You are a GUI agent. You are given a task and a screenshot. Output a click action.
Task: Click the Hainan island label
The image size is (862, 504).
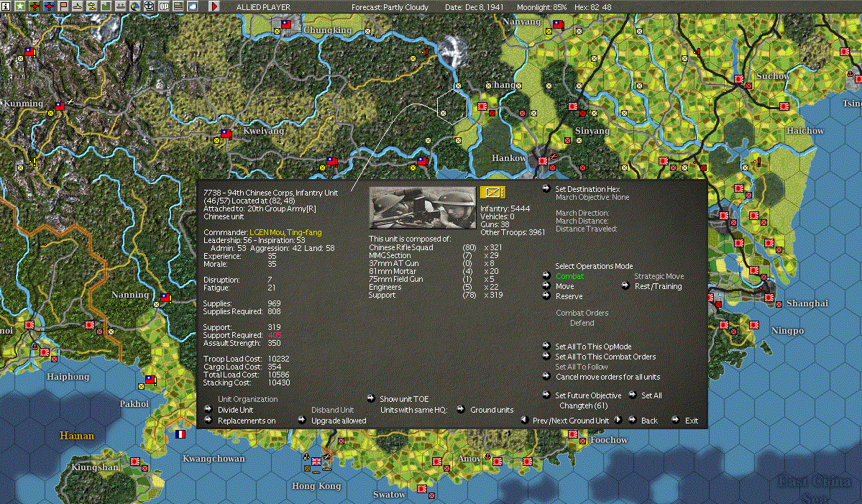(76, 436)
